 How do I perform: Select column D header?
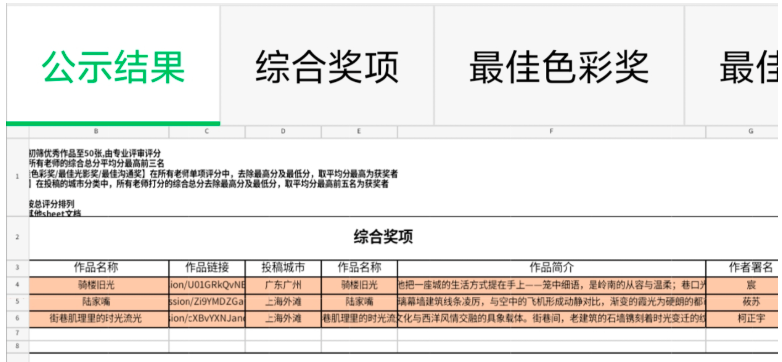283,132
